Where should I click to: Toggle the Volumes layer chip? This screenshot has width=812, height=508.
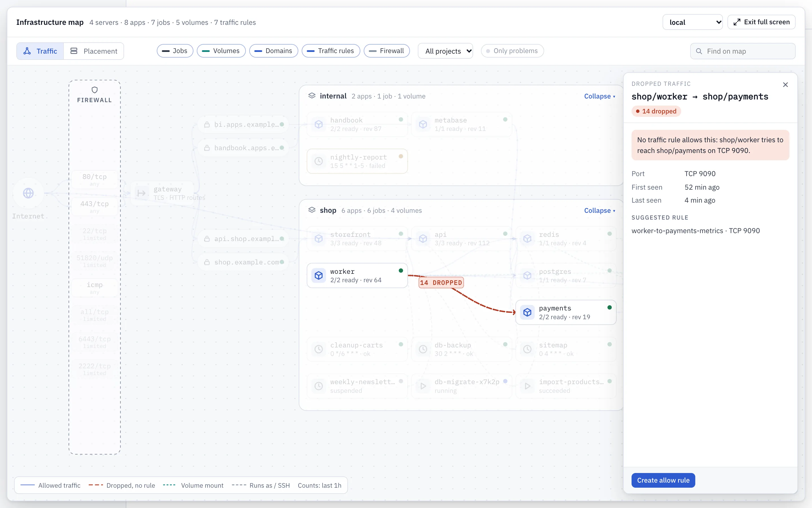click(221, 51)
